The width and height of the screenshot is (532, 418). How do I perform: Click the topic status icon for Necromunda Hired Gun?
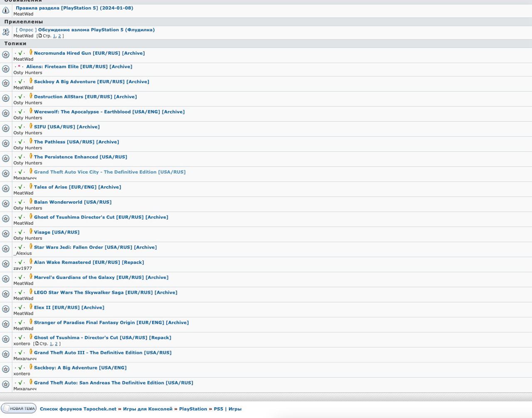click(6, 55)
